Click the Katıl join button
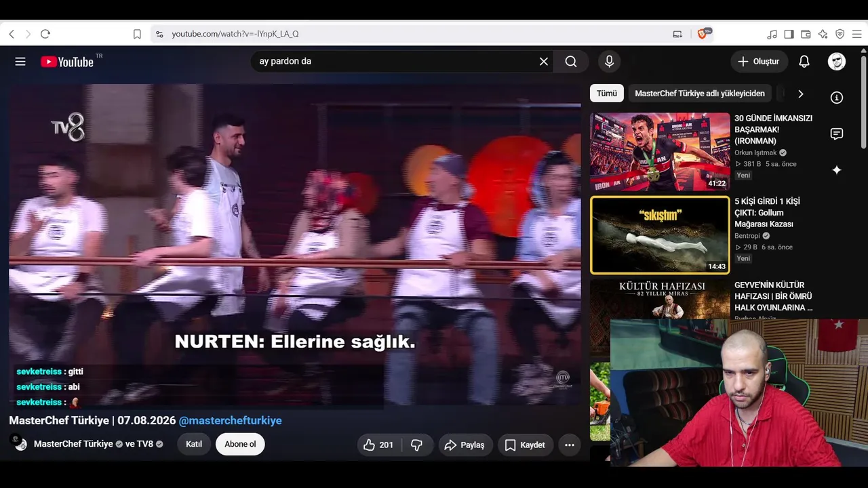This screenshot has height=488, width=868. (194, 445)
